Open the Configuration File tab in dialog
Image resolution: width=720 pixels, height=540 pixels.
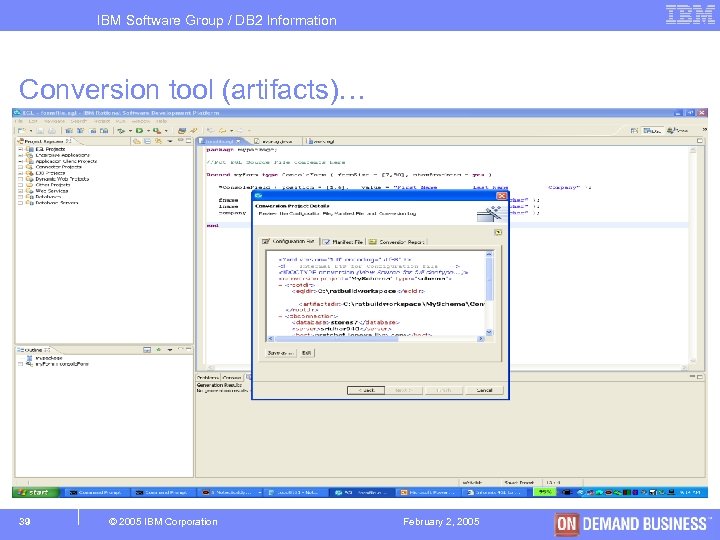pos(289,242)
